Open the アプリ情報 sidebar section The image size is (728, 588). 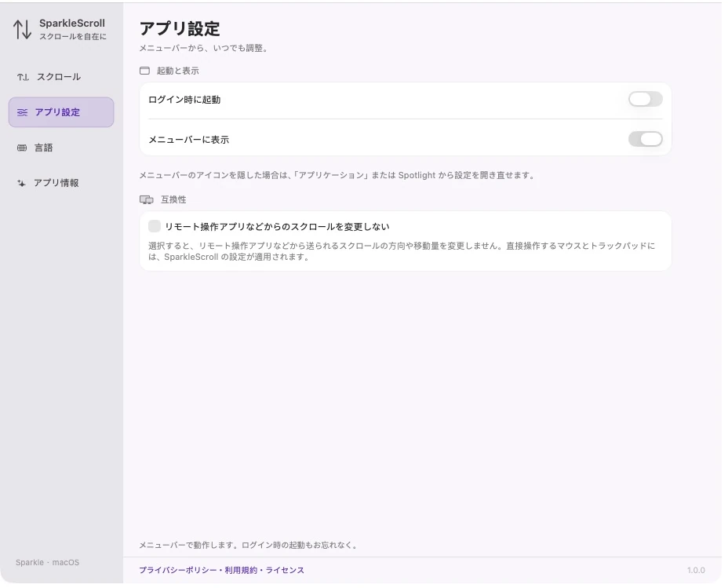click(61, 184)
